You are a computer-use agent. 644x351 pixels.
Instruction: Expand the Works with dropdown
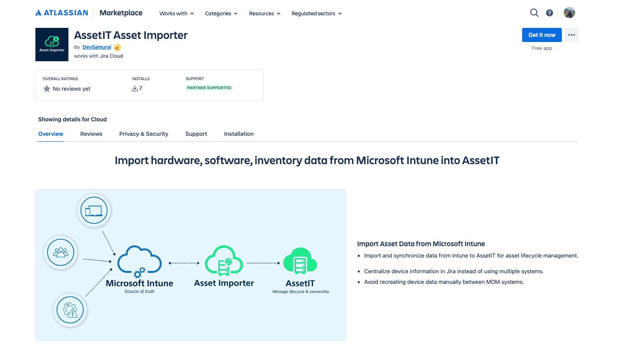177,13
